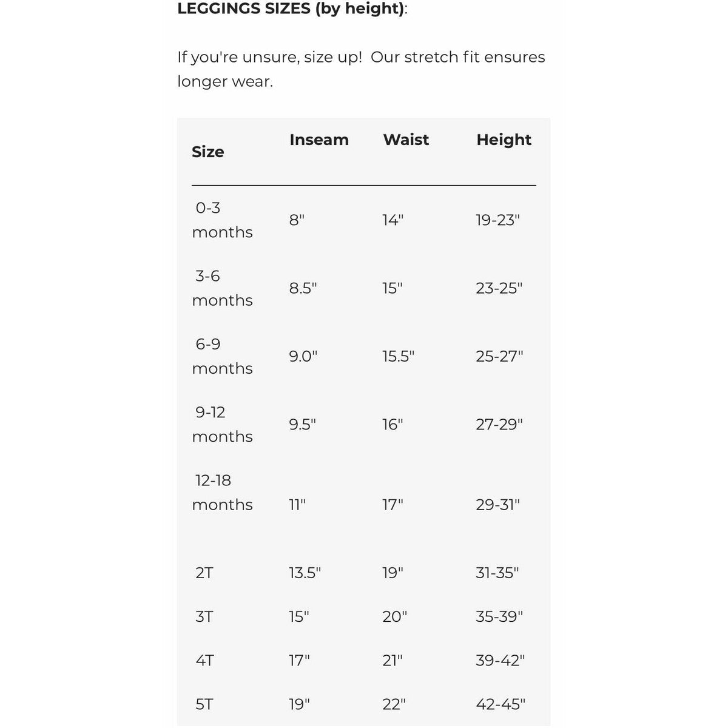Click the "size up" advice paragraph
The width and height of the screenshot is (728, 728).
[361, 69]
